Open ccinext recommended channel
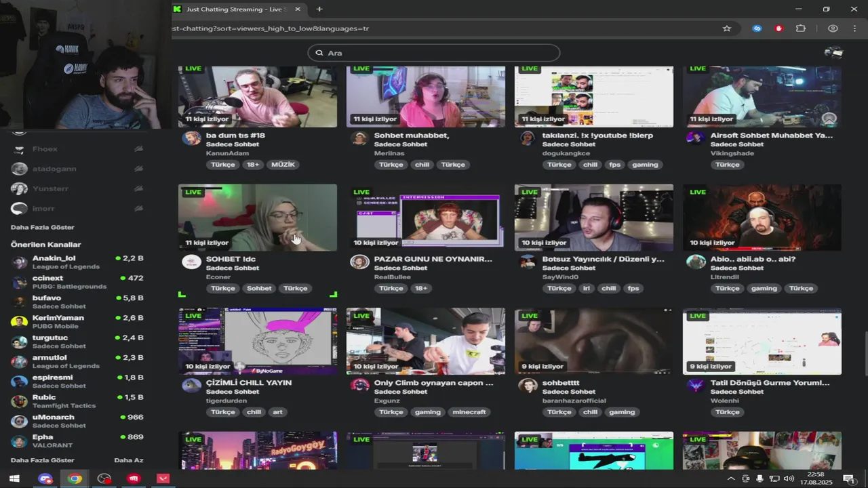The image size is (868, 488). 77,282
